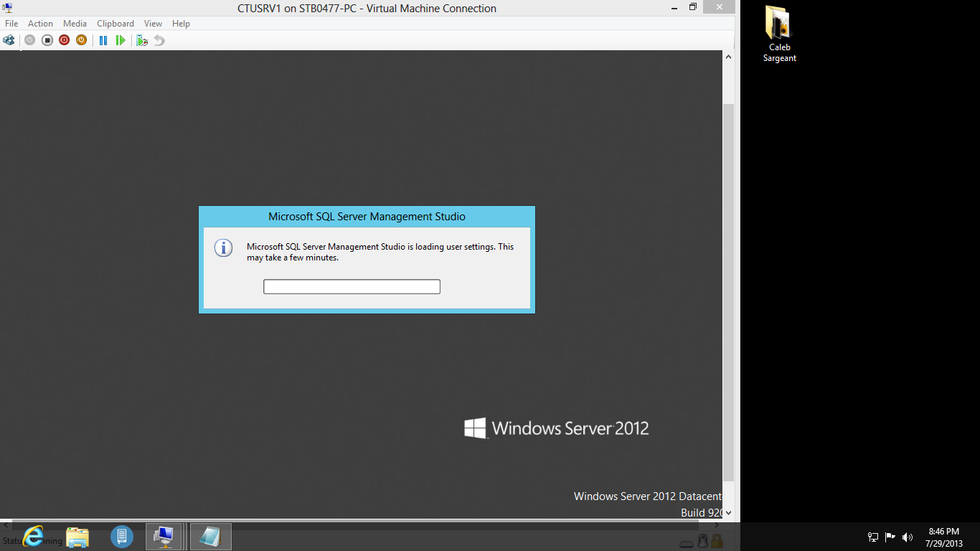Image resolution: width=980 pixels, height=551 pixels.
Task: Click the keyboard icon in the VM status bar
Action: coord(687,543)
